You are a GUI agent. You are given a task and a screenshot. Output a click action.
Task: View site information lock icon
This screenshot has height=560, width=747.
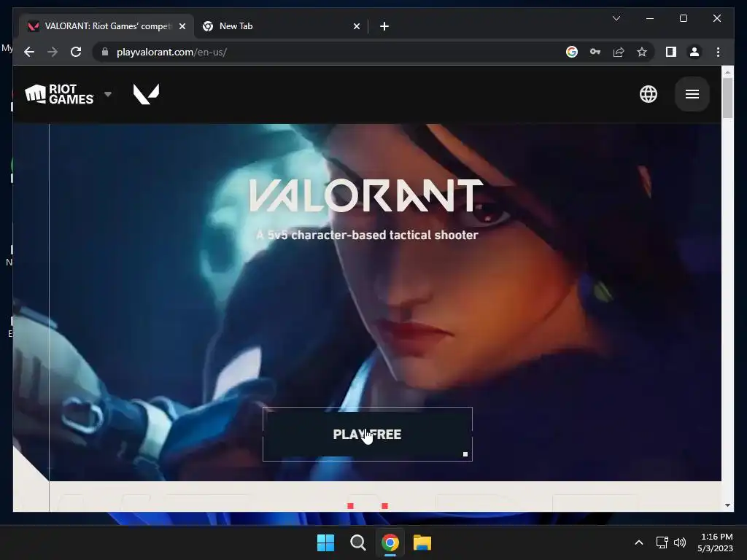(105, 52)
